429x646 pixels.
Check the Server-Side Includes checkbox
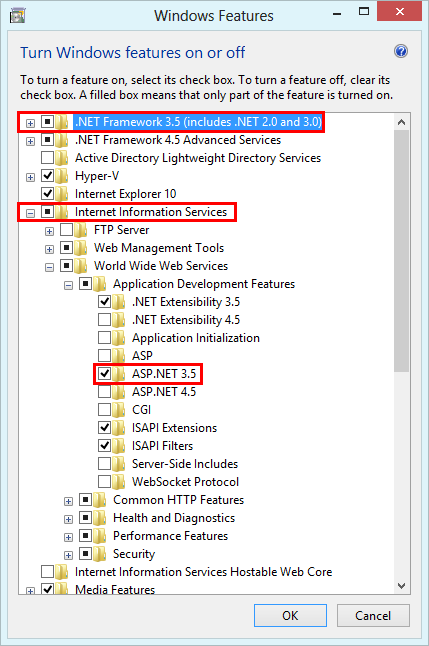(105, 463)
